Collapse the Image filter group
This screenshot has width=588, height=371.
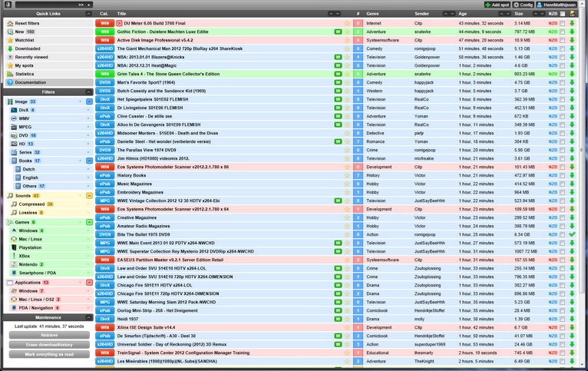pos(89,101)
